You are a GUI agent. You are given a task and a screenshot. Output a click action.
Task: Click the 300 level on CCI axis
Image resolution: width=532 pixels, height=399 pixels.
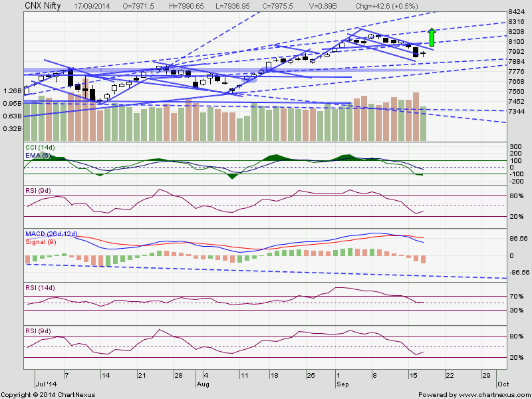[516, 146]
